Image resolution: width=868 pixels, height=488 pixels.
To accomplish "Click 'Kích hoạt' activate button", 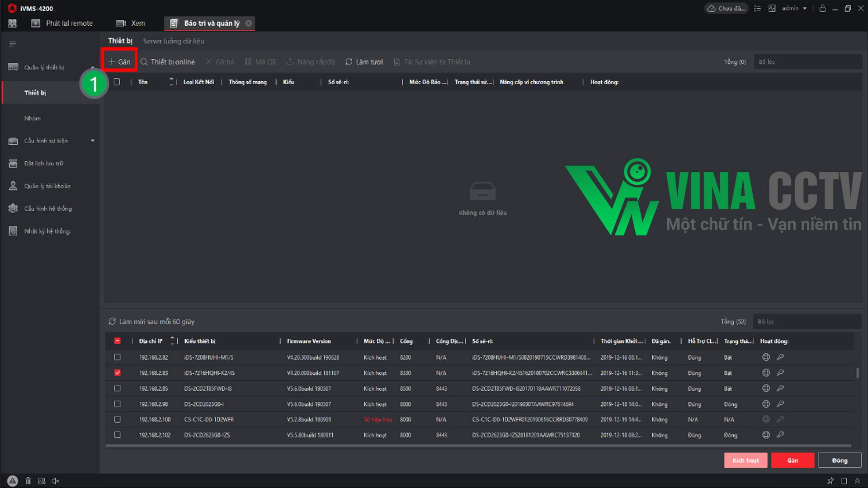I will (745, 460).
